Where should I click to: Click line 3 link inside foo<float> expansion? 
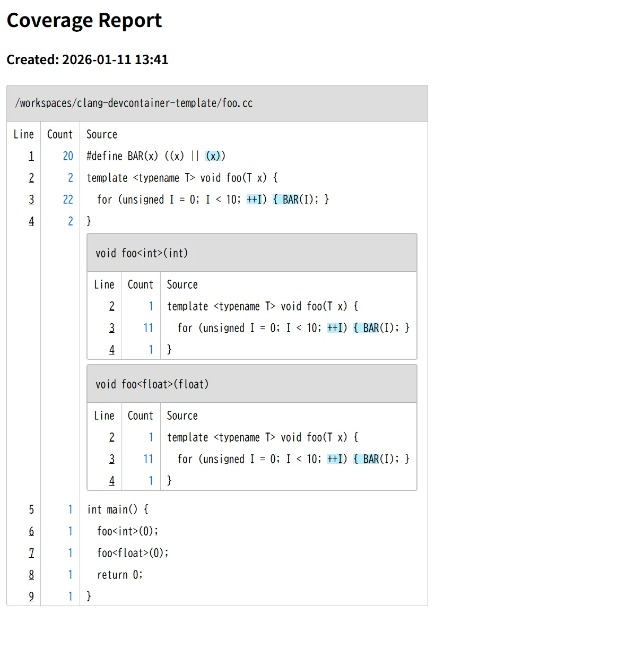[112, 459]
